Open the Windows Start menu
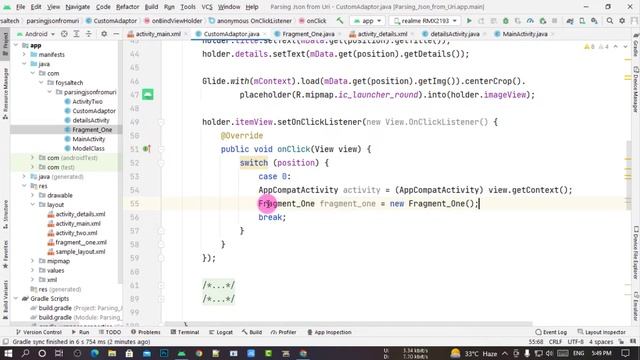Viewport: 640px width, 360px height. coord(8,353)
